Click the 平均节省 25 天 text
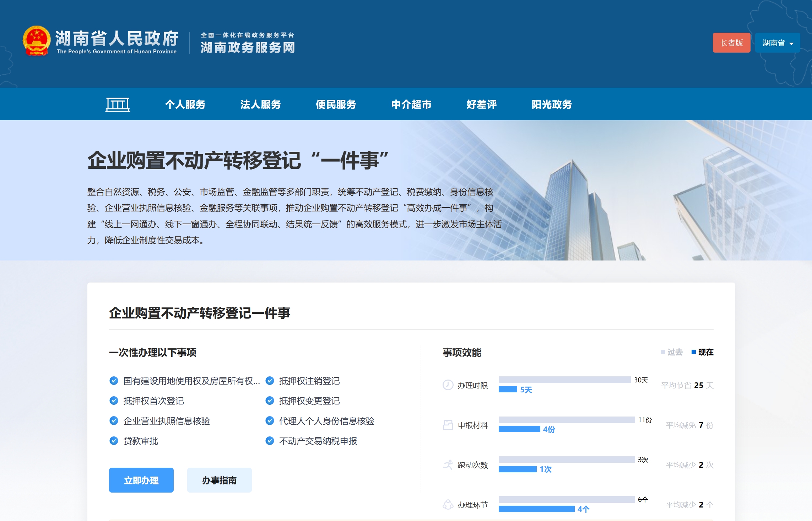The height and width of the screenshot is (521, 812). pyautogui.click(x=687, y=385)
